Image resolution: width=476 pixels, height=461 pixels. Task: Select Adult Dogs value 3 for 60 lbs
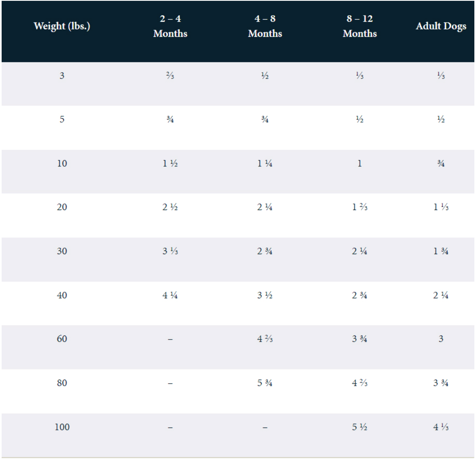(441, 339)
